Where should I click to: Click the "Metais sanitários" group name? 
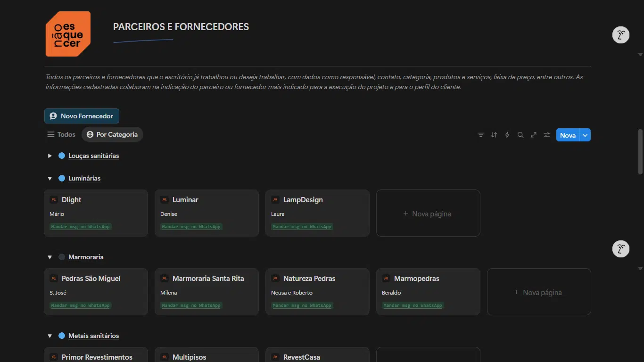pos(93,336)
